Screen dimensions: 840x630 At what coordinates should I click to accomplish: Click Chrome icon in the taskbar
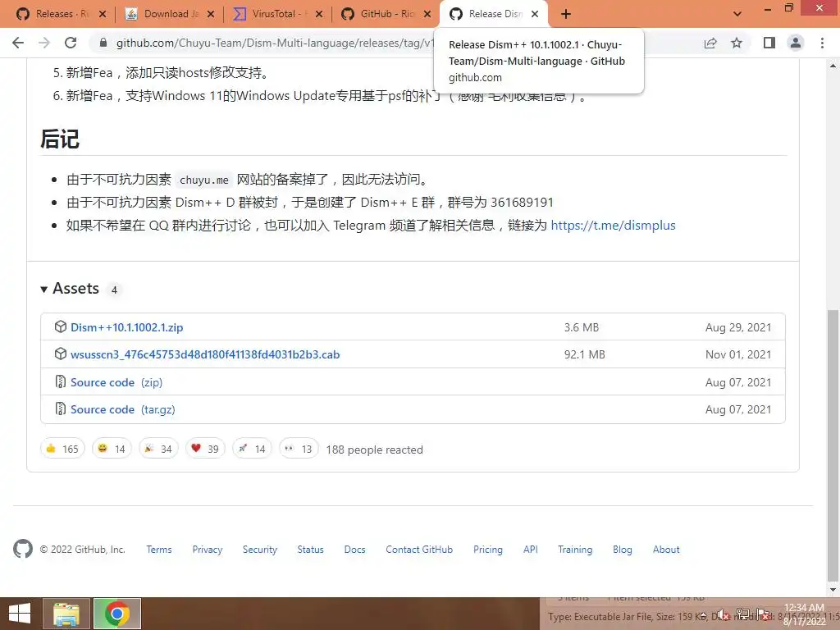coord(117,614)
